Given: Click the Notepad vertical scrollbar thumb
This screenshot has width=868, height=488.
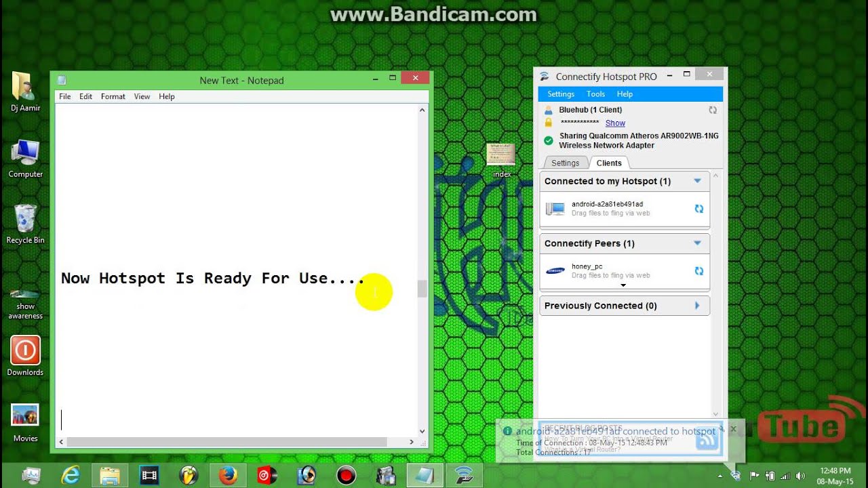Looking at the screenshot, I should click(x=422, y=289).
